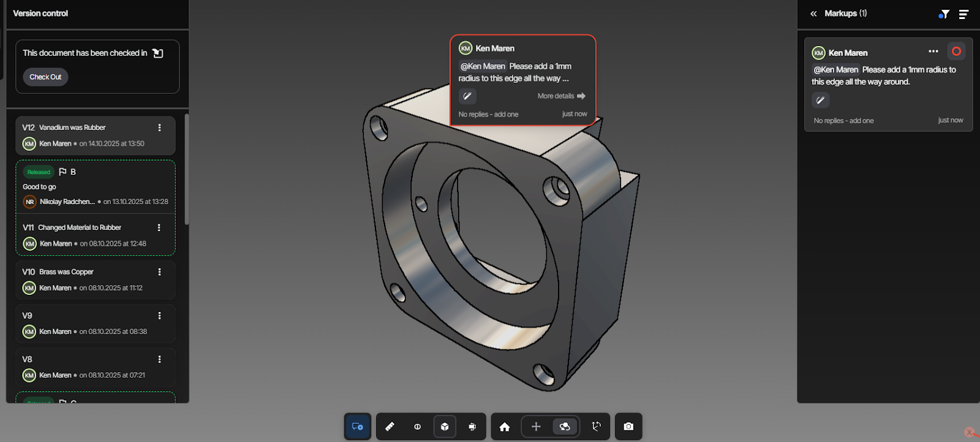
Task: Click 'No replies - add one' in viewport popup
Action: [488, 115]
